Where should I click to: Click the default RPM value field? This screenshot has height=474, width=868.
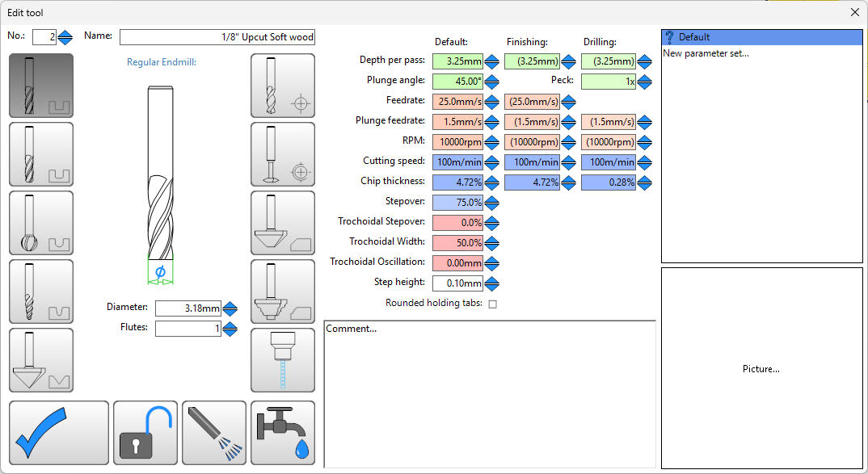pos(457,142)
